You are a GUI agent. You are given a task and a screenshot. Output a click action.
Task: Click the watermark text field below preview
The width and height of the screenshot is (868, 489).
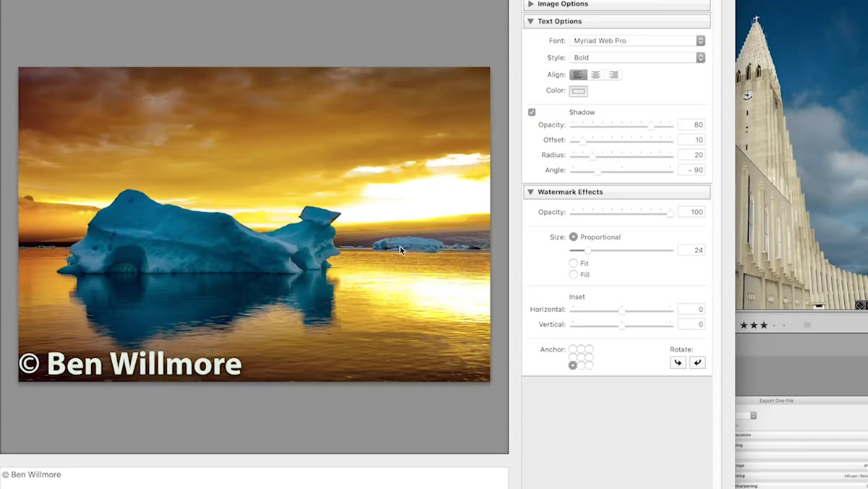(x=254, y=477)
